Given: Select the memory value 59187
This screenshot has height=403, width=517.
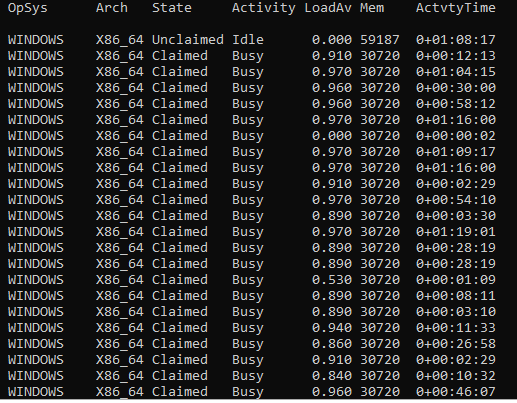Looking at the screenshot, I should [380, 40].
